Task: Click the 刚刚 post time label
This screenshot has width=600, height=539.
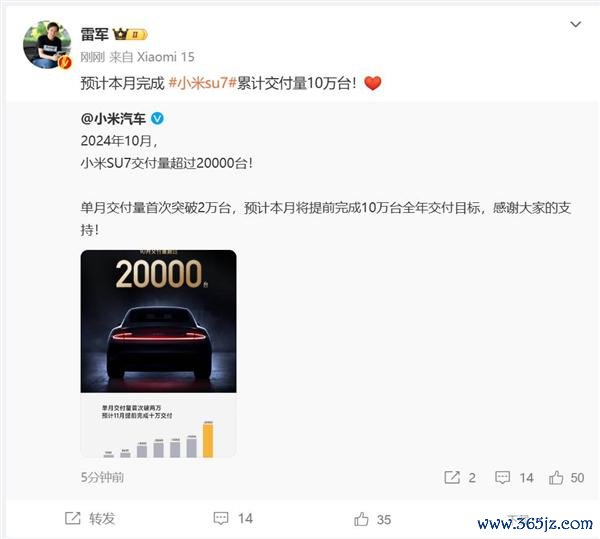Action: coord(92,57)
